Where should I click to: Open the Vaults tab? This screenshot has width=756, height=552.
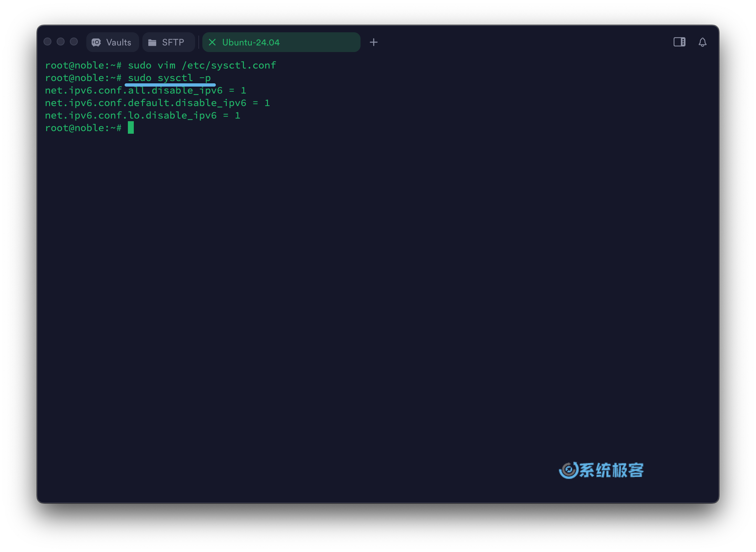pyautogui.click(x=112, y=42)
